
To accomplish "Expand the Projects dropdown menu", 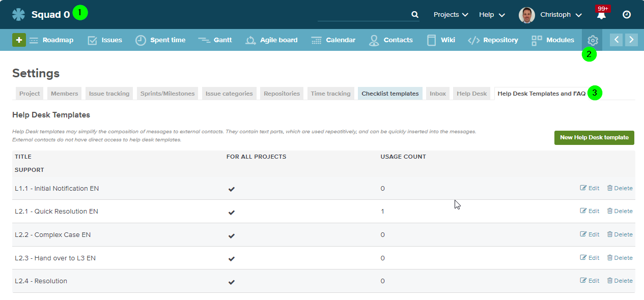I will point(451,15).
